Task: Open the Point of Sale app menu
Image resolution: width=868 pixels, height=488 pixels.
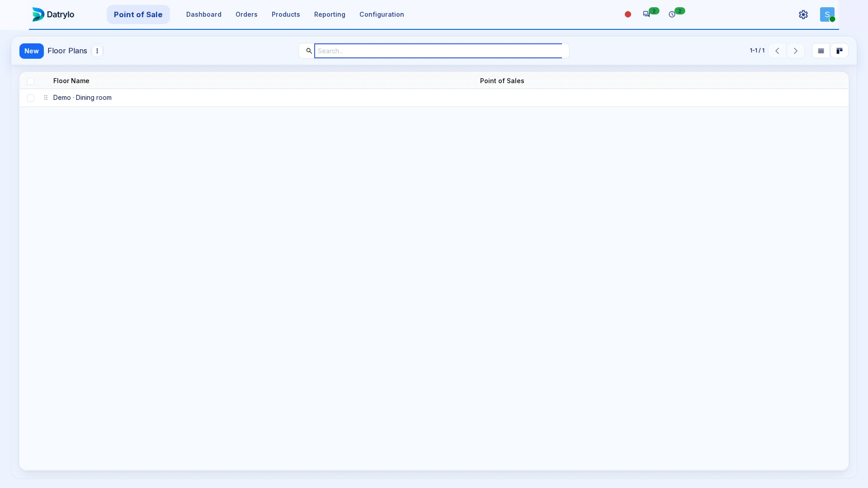Action: click(x=138, y=14)
